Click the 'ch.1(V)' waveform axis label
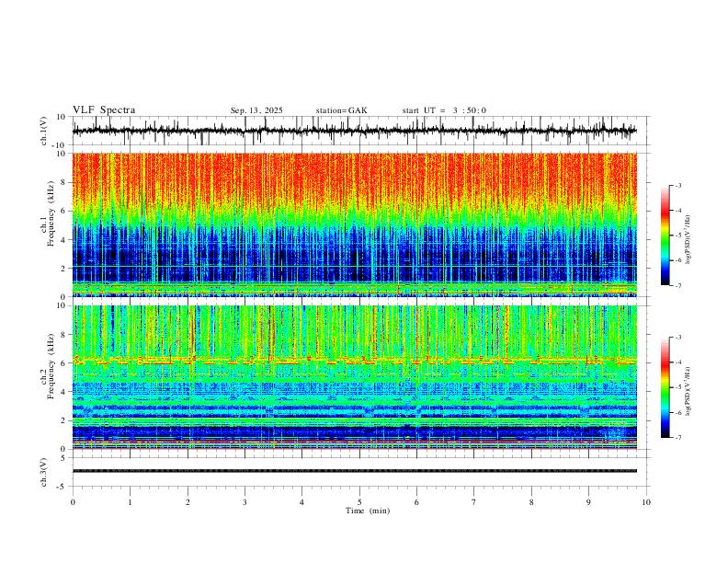 point(44,131)
